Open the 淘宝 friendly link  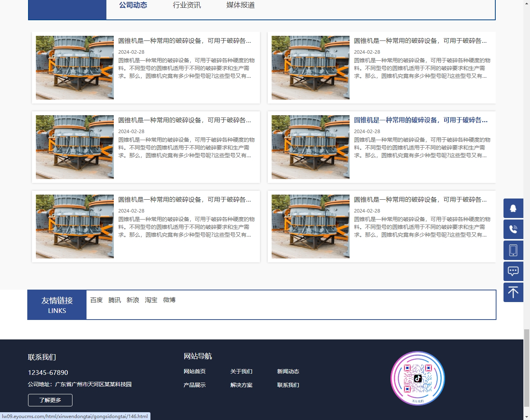coord(151,300)
